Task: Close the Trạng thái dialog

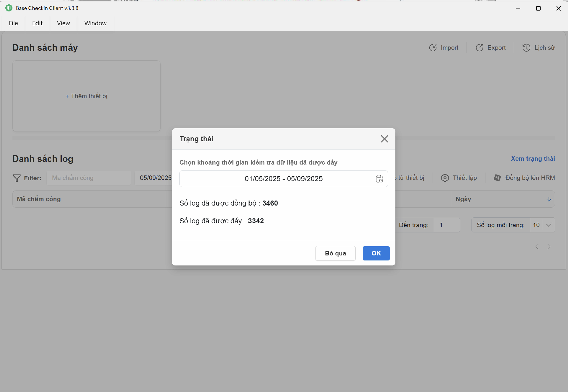Action: 384,139
